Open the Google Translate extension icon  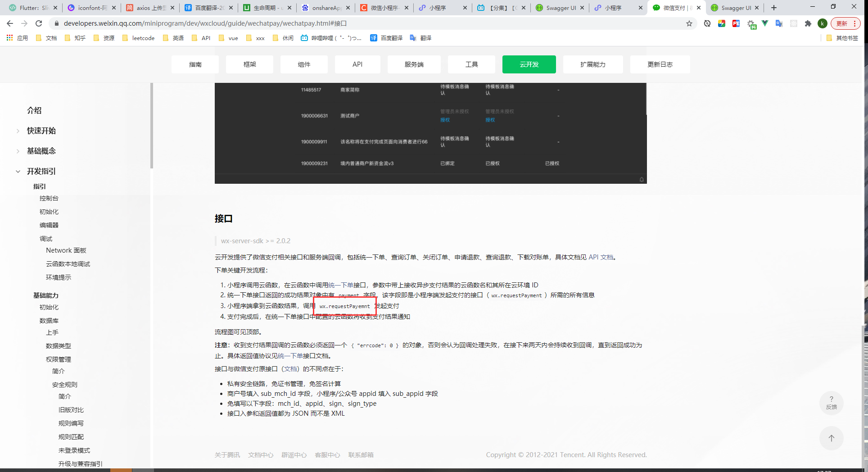click(779, 23)
